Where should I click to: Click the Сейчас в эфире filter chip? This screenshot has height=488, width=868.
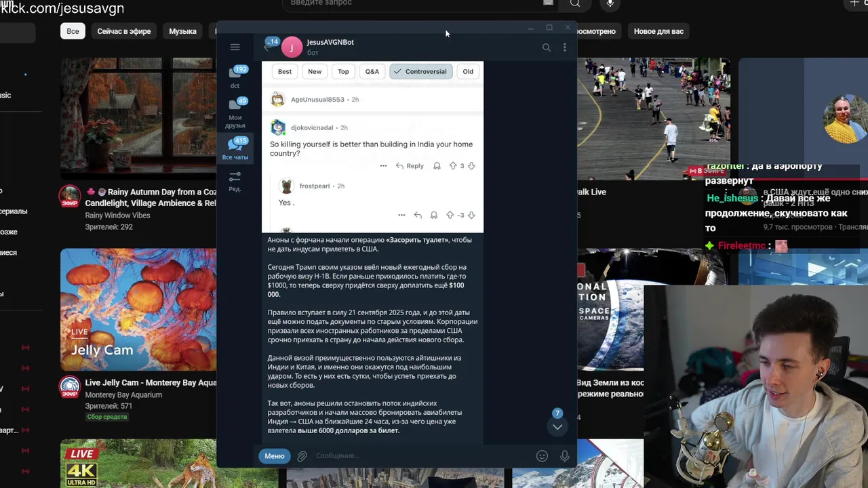coord(123,31)
